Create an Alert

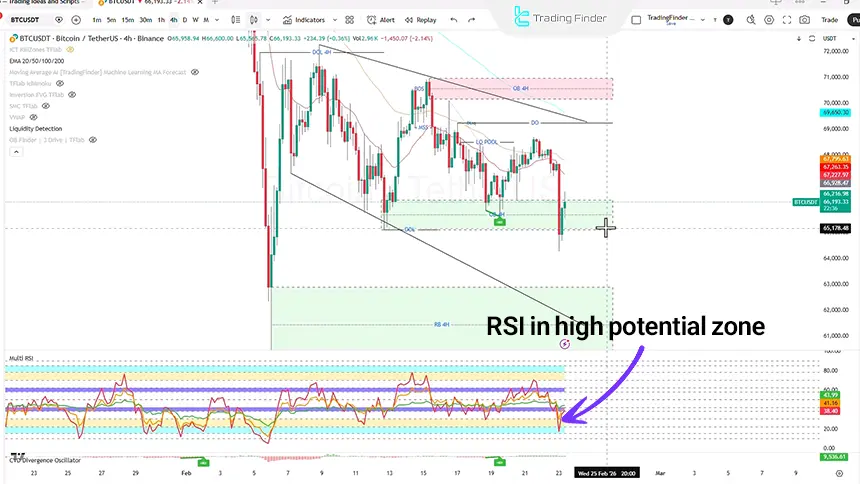[381, 20]
